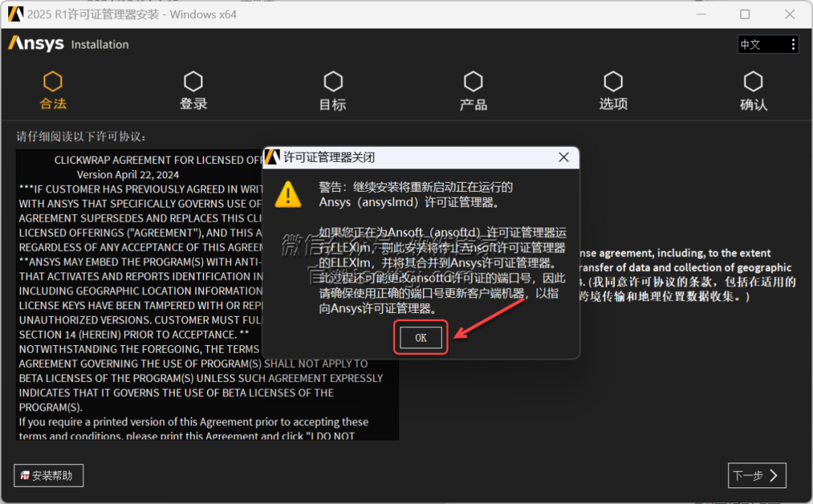Select the 选项 step hexagon icon
The height and width of the screenshot is (504, 813).
pos(614,81)
